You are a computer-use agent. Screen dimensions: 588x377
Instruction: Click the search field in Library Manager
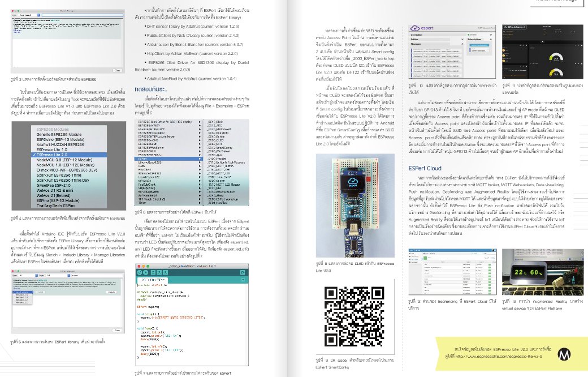click(x=97, y=276)
